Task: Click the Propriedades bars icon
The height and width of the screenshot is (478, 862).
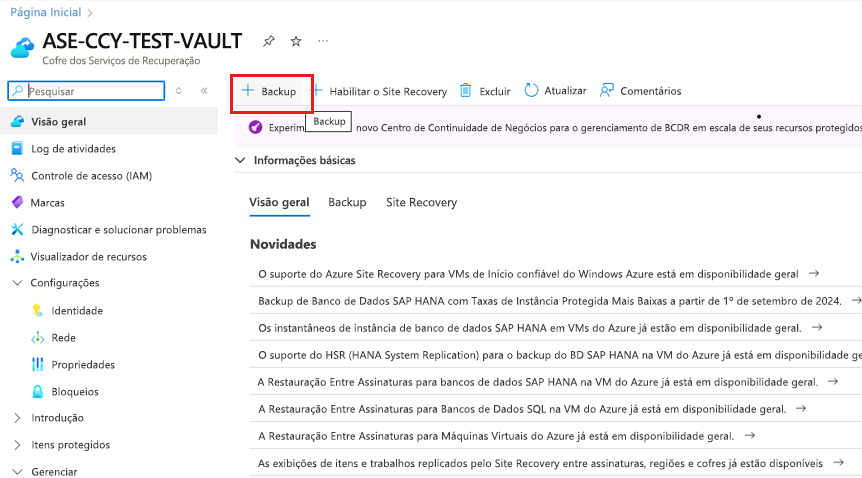Action: click(37, 365)
